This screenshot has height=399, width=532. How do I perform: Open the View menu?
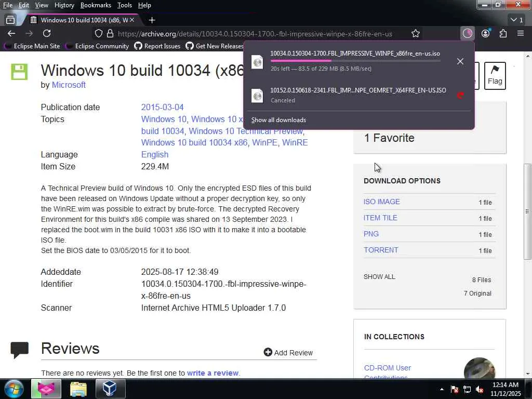tap(42, 5)
